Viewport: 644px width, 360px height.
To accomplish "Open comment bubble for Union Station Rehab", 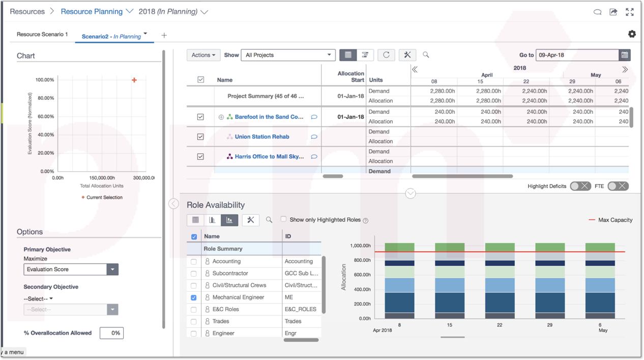I will tap(314, 137).
